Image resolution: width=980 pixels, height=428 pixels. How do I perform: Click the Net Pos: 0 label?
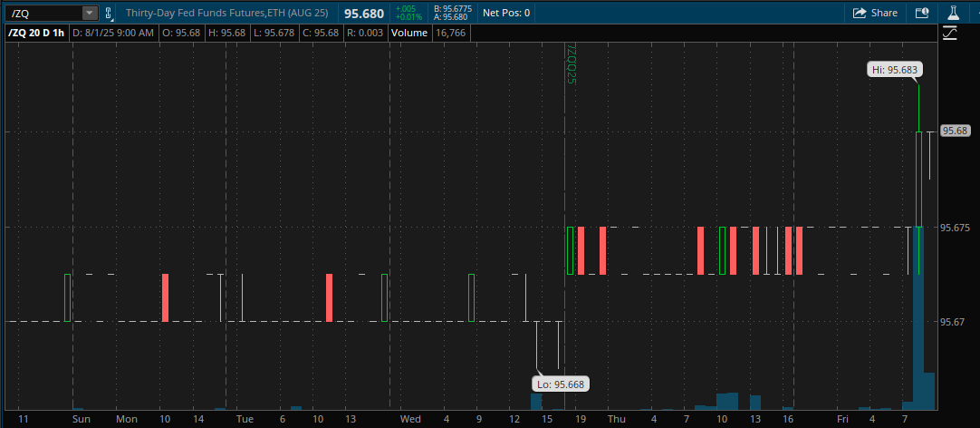pos(506,13)
